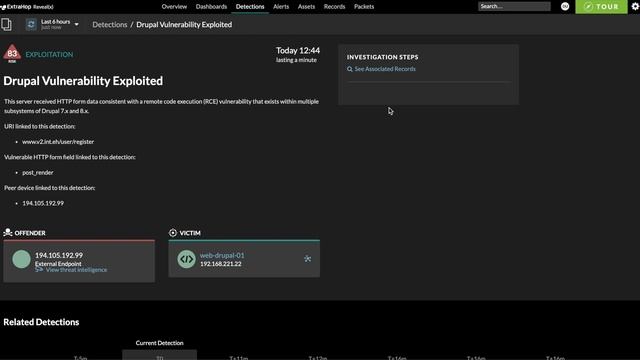The width and height of the screenshot is (640, 360).
Task: Open the Alerts tab
Action: (281, 7)
